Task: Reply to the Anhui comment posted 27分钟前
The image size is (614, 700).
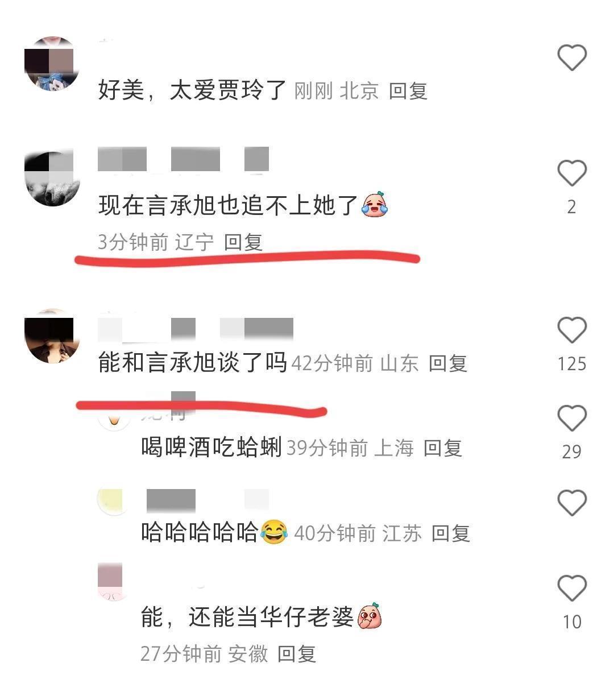Action: pyautogui.click(x=297, y=654)
